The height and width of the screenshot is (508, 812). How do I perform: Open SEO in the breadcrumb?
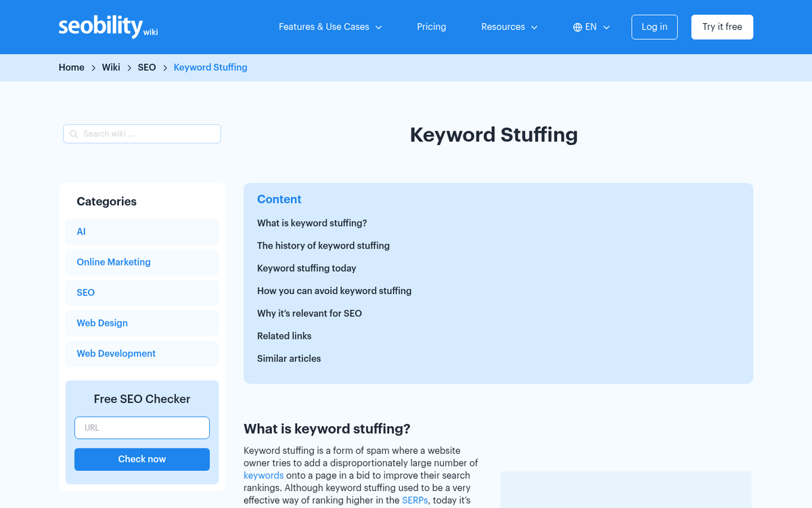147,67
